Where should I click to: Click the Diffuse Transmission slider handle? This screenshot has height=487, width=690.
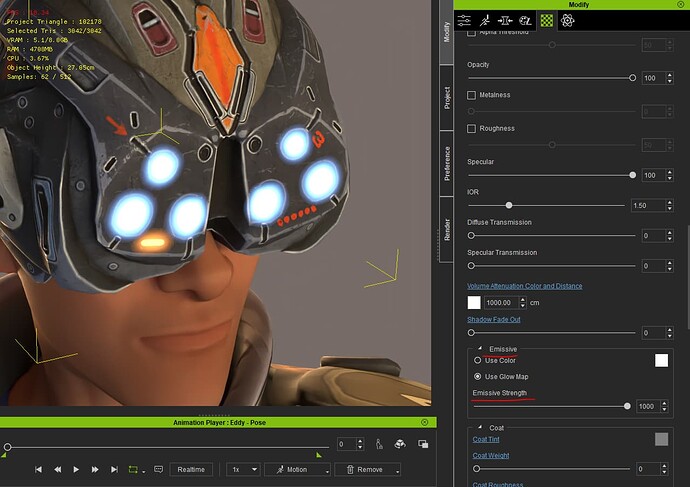coord(471,236)
